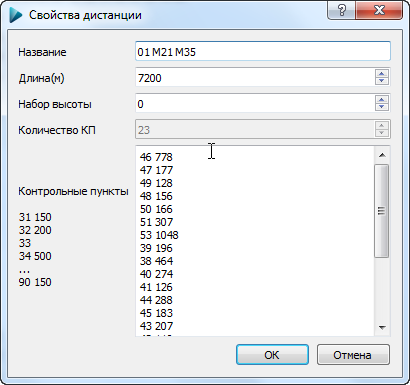Click the line '53 1048'

(159, 235)
